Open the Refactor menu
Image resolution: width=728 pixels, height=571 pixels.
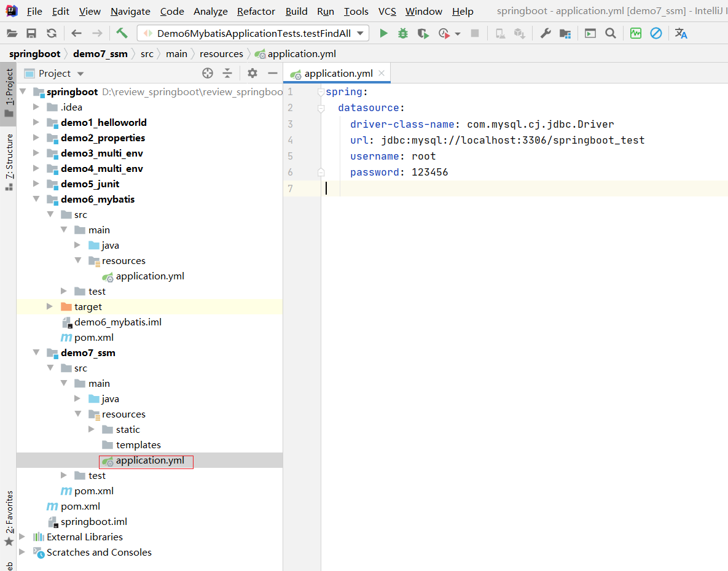(256, 11)
